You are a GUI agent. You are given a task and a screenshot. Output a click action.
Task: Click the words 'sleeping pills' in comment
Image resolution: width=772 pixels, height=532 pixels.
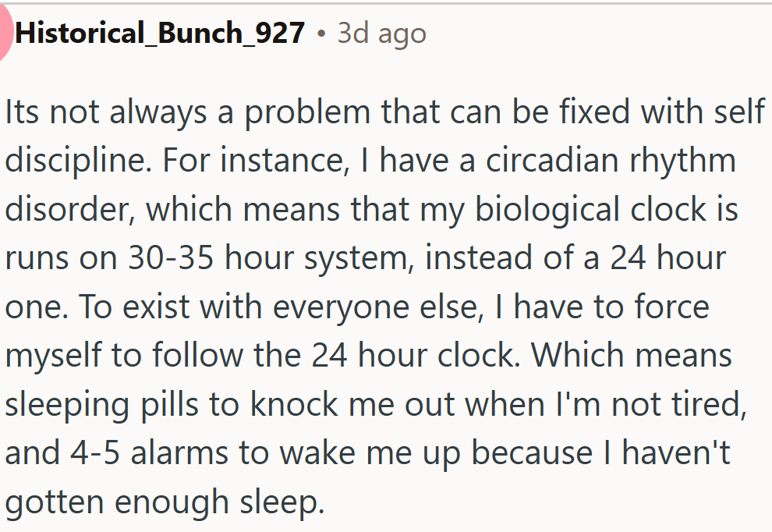(x=101, y=405)
